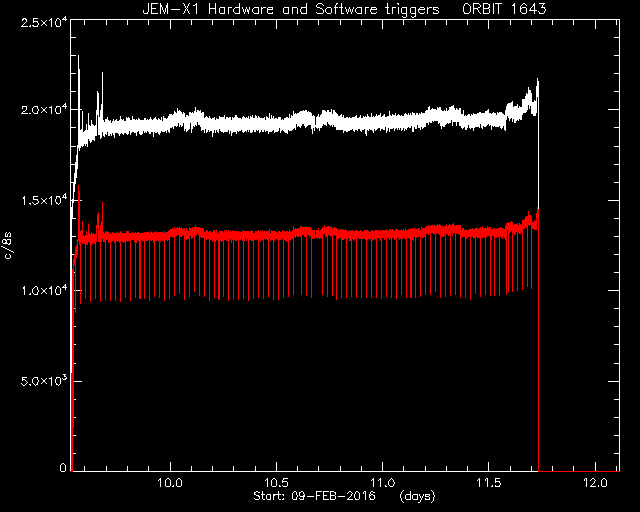Click the 2.5×10⁴ y-axis tick label
The width and height of the screenshot is (640, 512).
44,22
